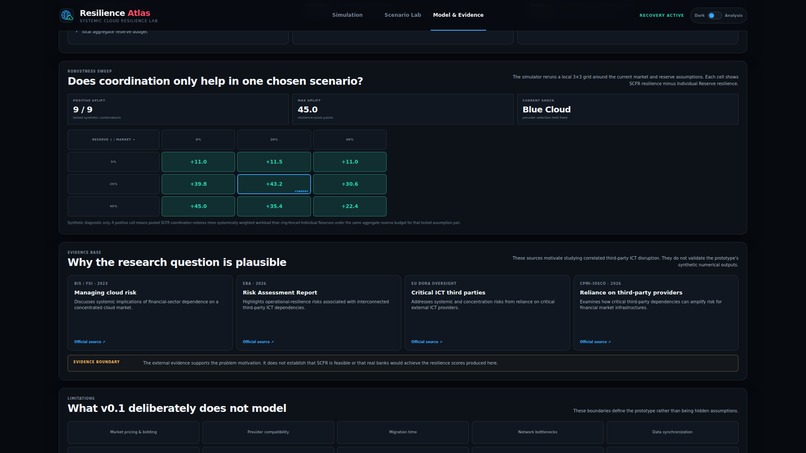The width and height of the screenshot is (806, 453).
Task: Click the RECOVERY ACTIVE status label
Action: click(662, 15)
